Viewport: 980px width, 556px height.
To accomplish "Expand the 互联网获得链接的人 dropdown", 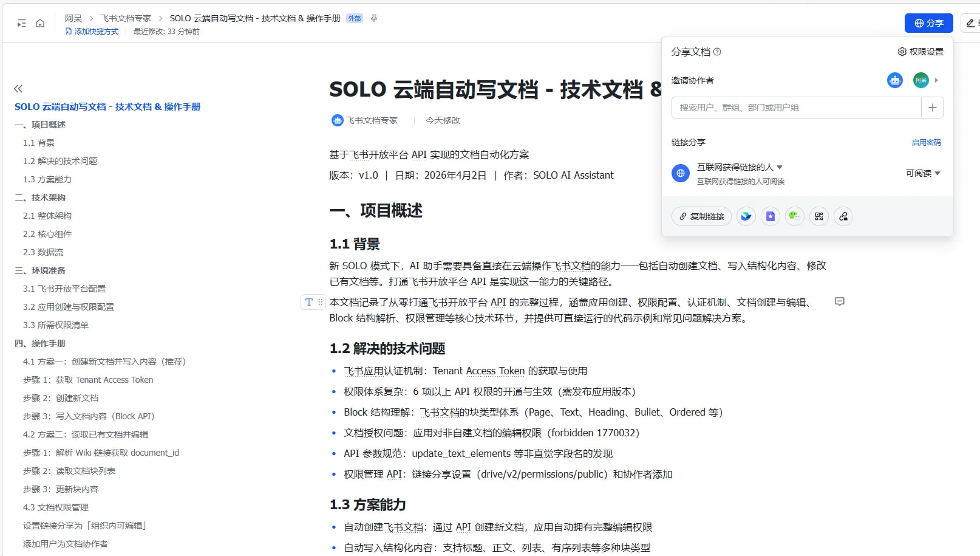I will click(780, 167).
